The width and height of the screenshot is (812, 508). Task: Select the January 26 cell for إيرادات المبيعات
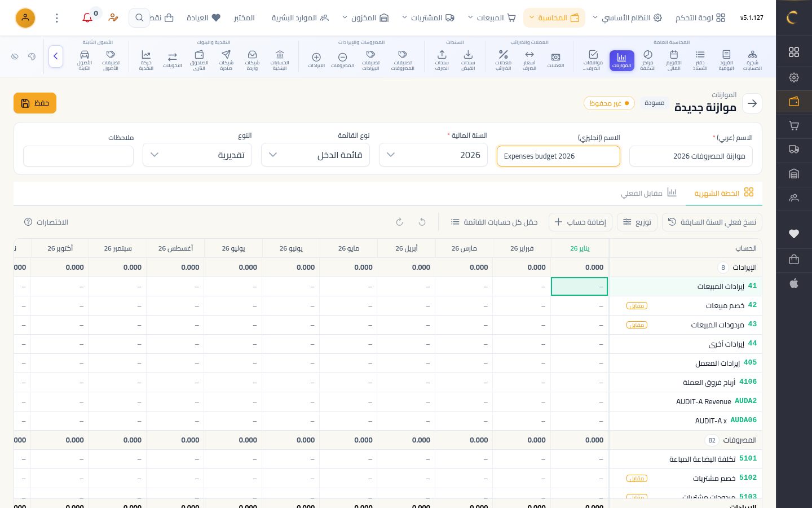tap(579, 287)
